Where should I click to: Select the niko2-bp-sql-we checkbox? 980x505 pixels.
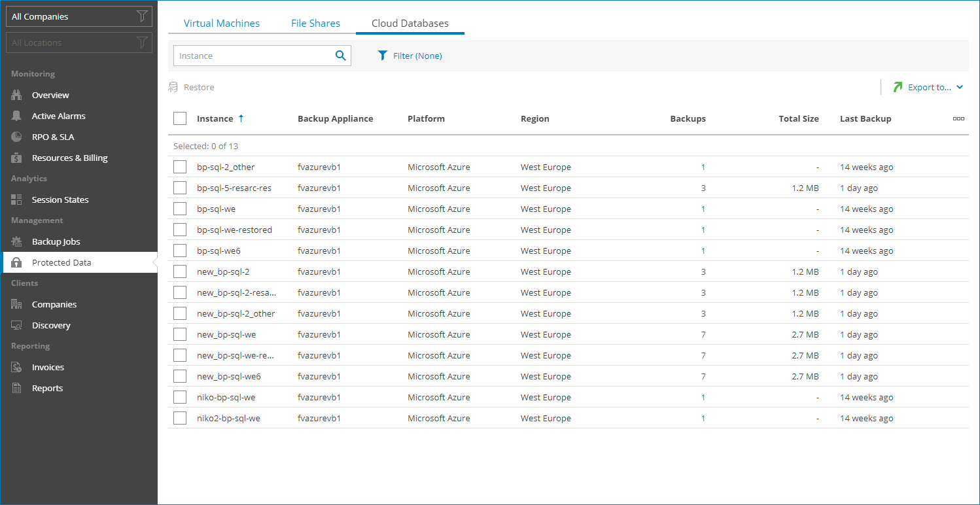[x=180, y=418]
